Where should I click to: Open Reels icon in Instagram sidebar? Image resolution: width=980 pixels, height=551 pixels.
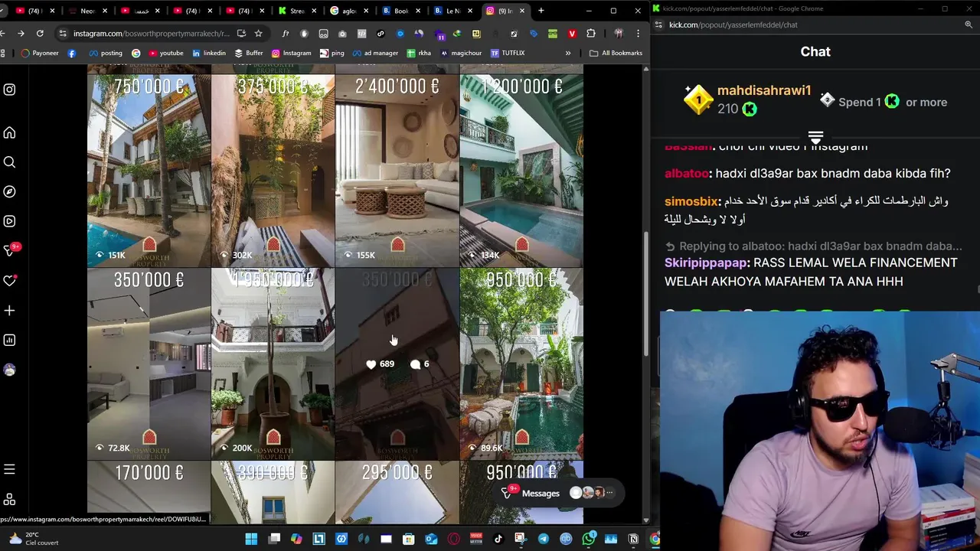tap(9, 221)
